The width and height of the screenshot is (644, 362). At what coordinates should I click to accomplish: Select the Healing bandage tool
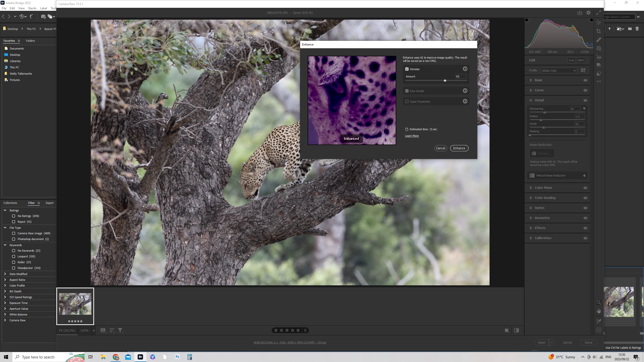599,40
